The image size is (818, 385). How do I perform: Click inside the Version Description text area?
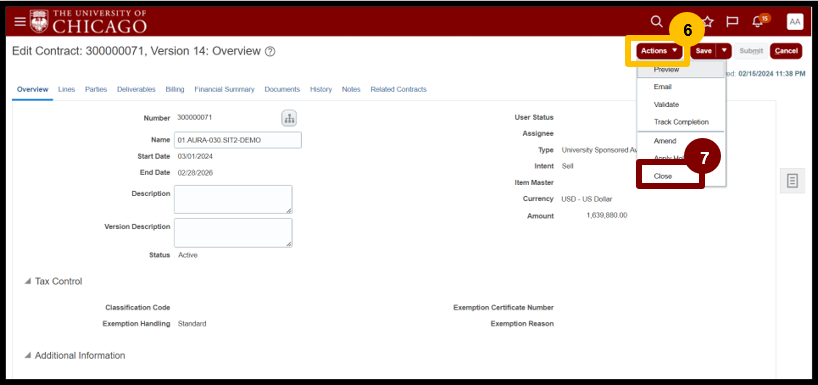pyautogui.click(x=233, y=233)
